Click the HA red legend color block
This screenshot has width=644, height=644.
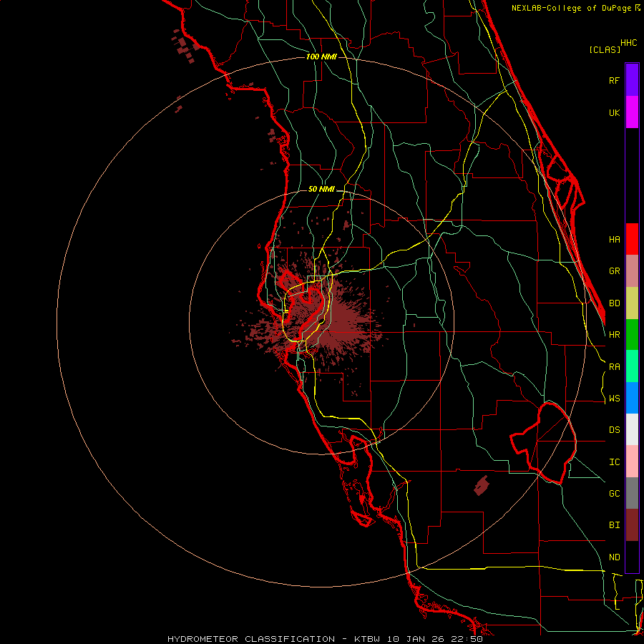632,239
